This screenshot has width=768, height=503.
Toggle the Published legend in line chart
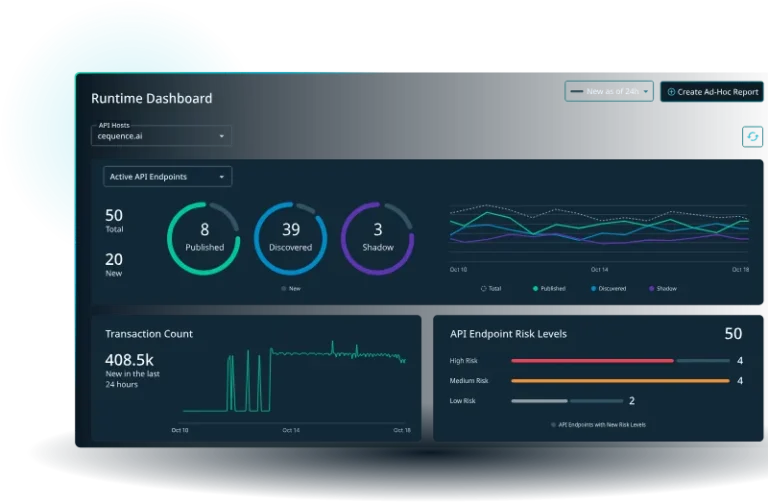click(549, 288)
